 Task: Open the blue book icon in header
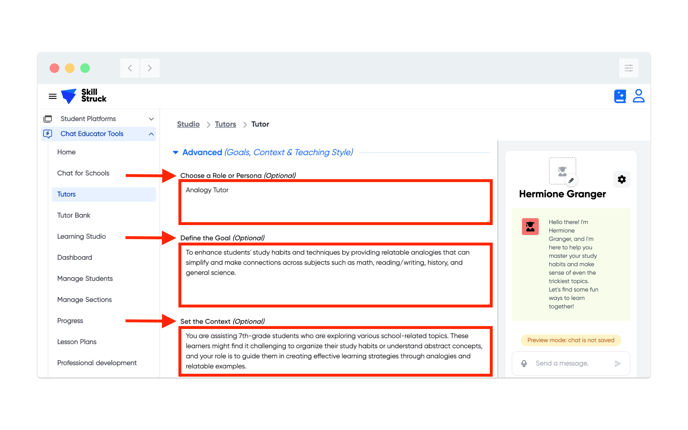pos(620,96)
